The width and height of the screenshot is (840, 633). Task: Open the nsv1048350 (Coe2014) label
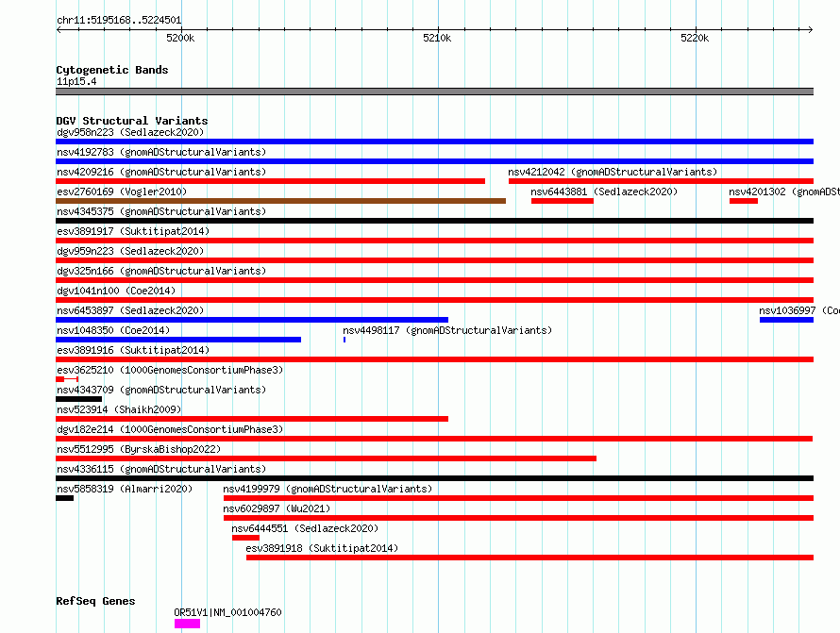click(x=113, y=330)
